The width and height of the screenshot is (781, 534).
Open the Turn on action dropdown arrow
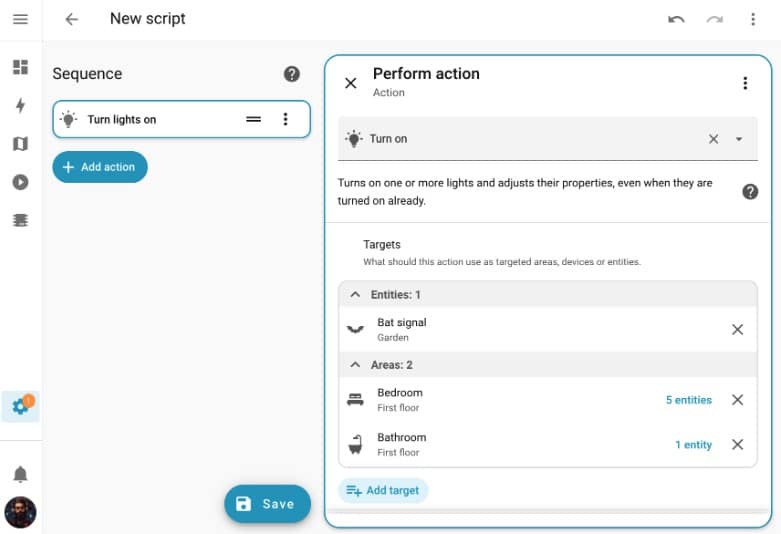click(739, 139)
